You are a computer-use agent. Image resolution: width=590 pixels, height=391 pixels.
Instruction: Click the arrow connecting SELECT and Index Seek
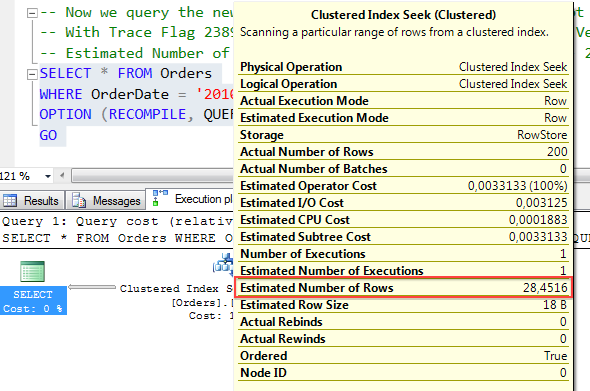click(x=92, y=288)
